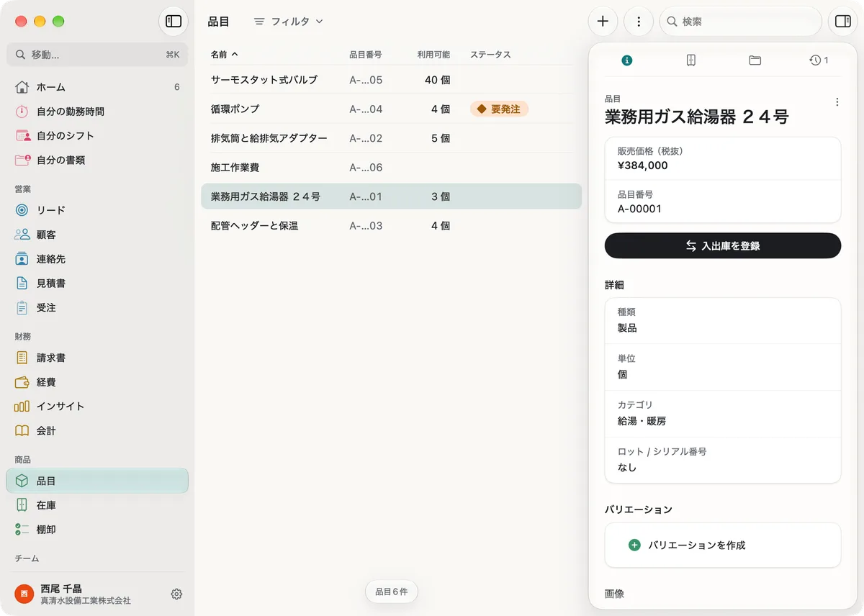Open the toolbar more options menu
The width and height of the screenshot is (864, 616).
coord(639,22)
